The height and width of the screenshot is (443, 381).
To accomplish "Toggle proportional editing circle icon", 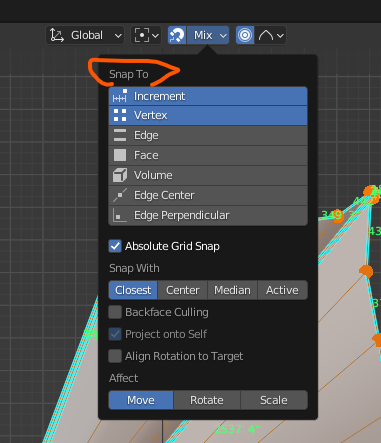I will click(x=245, y=35).
